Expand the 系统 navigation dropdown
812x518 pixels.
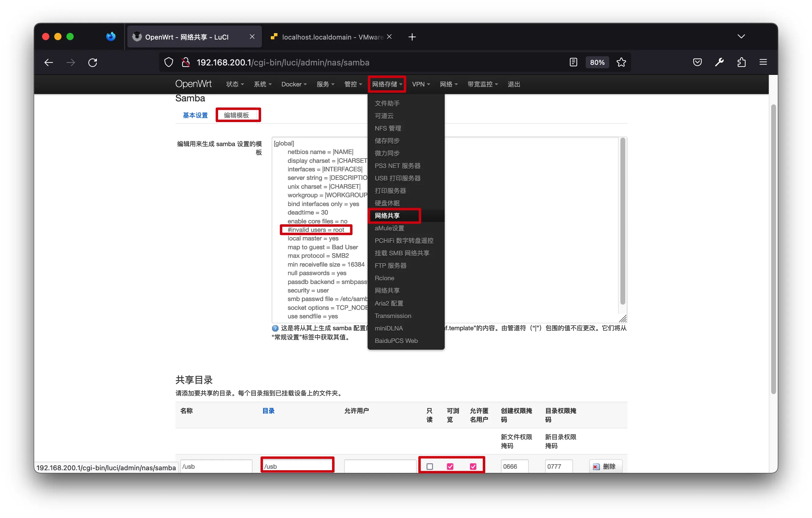[262, 84]
